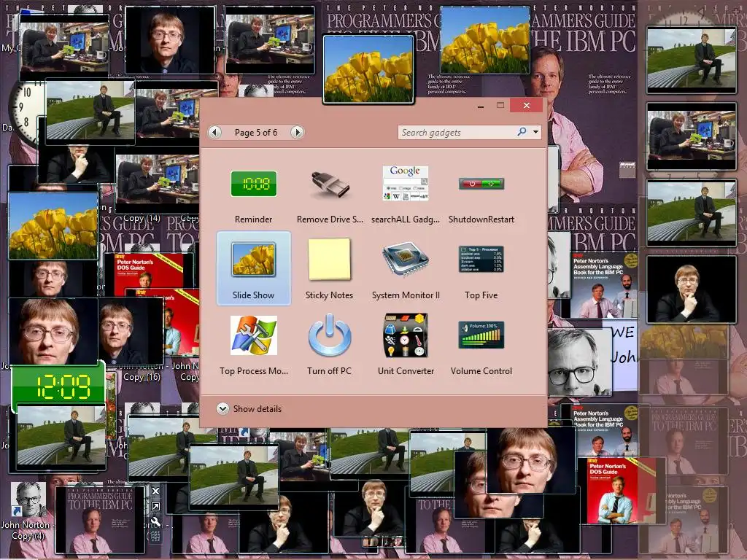Click the Larger size gadget button
This screenshot has width=747, height=560.
click(x=156, y=506)
